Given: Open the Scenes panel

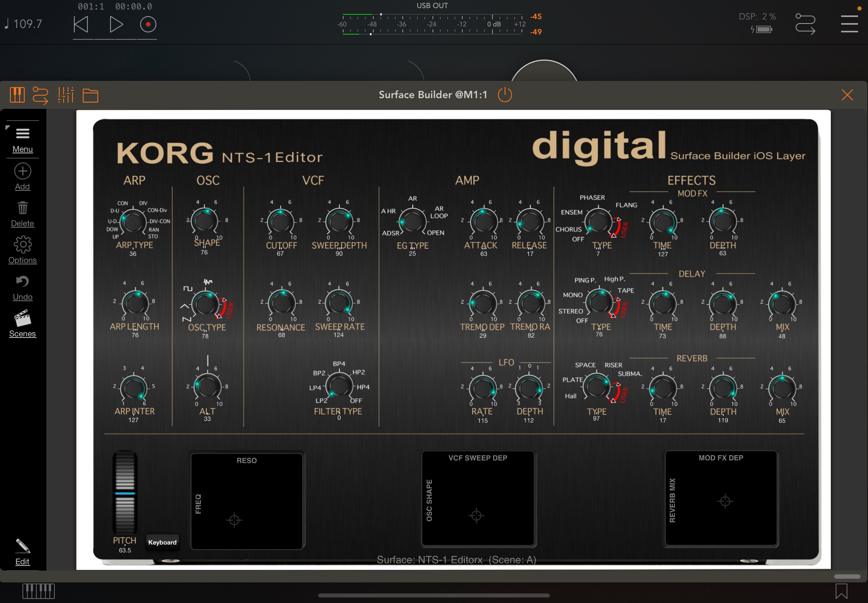Looking at the screenshot, I should point(22,322).
